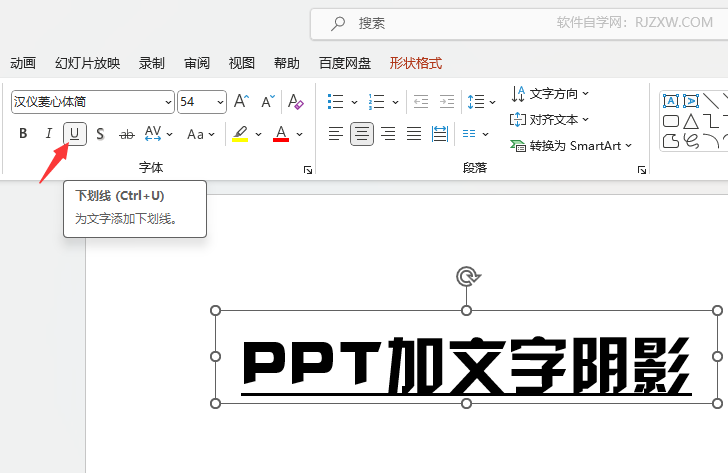Apply yellow text highlight color
This screenshot has width=728, height=473.
click(x=240, y=134)
